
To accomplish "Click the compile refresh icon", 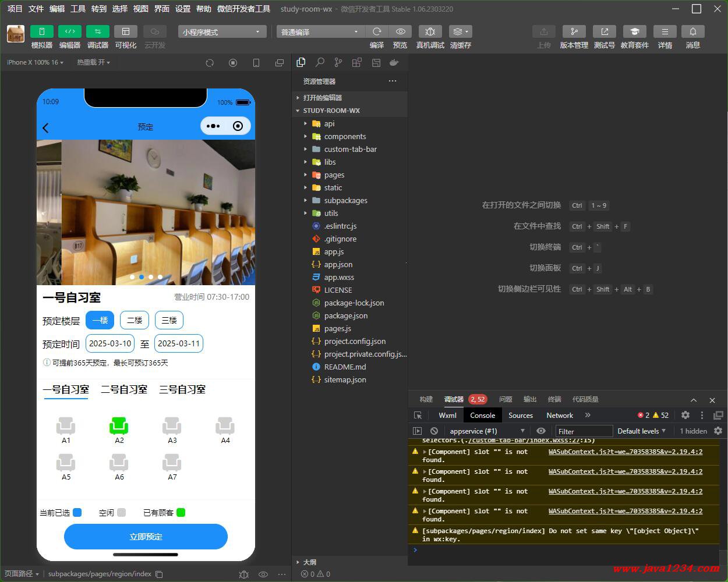I will pos(377,31).
